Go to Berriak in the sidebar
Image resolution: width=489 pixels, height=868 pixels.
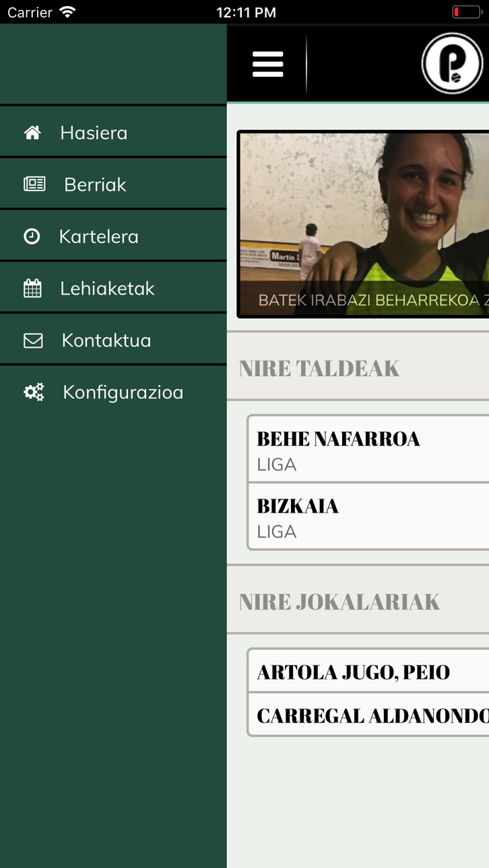click(x=113, y=184)
